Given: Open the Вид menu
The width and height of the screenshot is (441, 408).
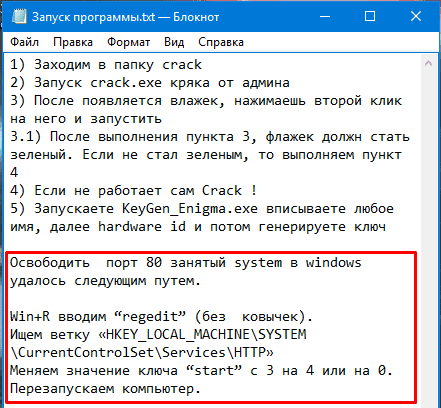Looking at the screenshot, I should (174, 42).
